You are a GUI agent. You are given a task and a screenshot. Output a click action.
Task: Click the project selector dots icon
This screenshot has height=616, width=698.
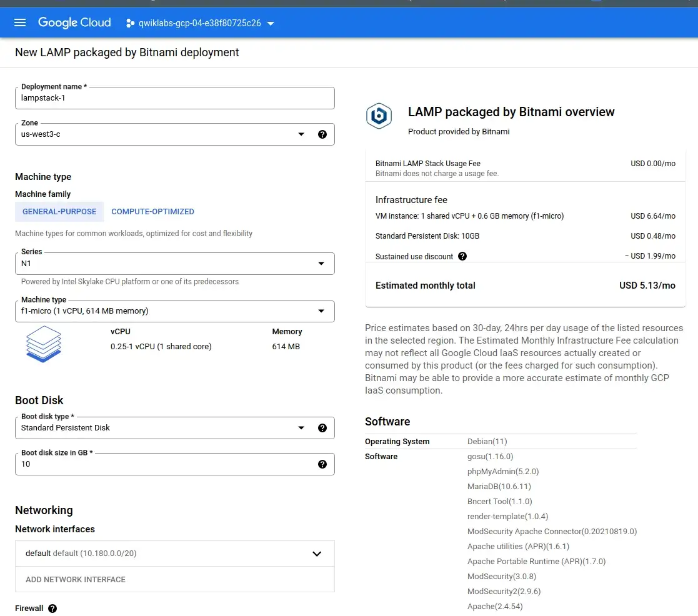pos(130,23)
